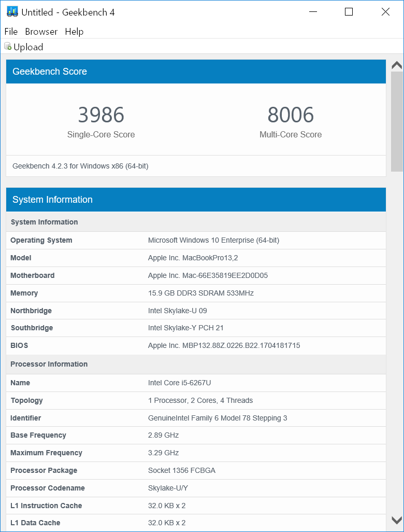Click the Geekbench Score header
The height and width of the screenshot is (532, 404).
(x=196, y=72)
